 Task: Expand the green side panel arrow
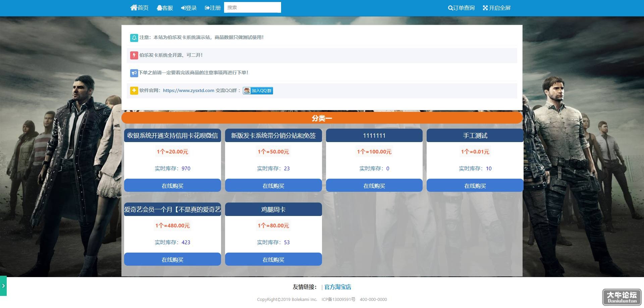pyautogui.click(x=3, y=286)
